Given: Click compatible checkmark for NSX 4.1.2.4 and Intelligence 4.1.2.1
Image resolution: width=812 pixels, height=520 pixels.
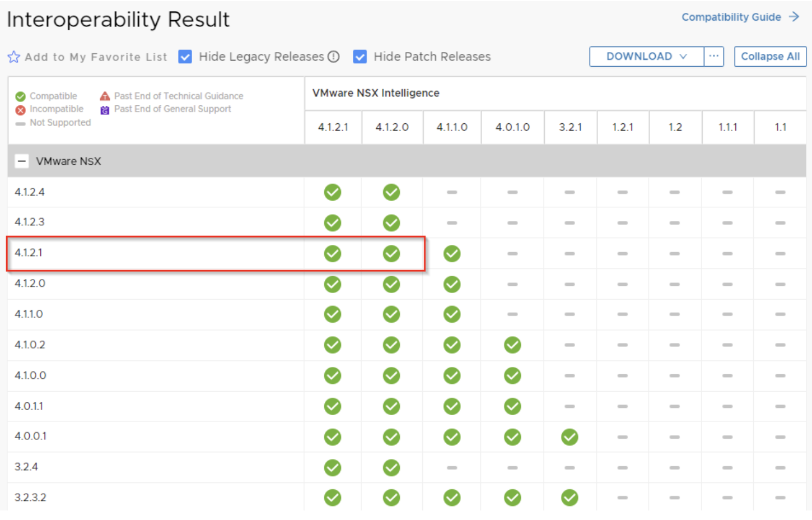Looking at the screenshot, I should click(333, 192).
